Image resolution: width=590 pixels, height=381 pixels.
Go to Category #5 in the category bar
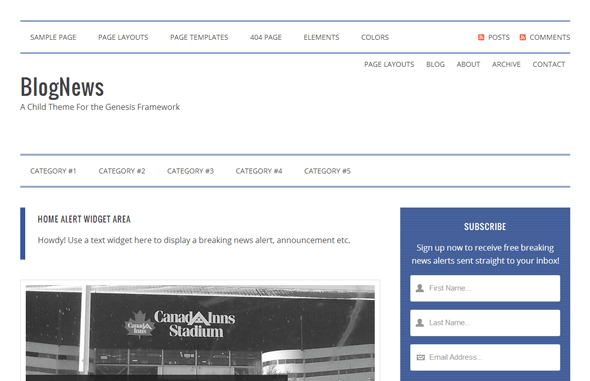327,171
